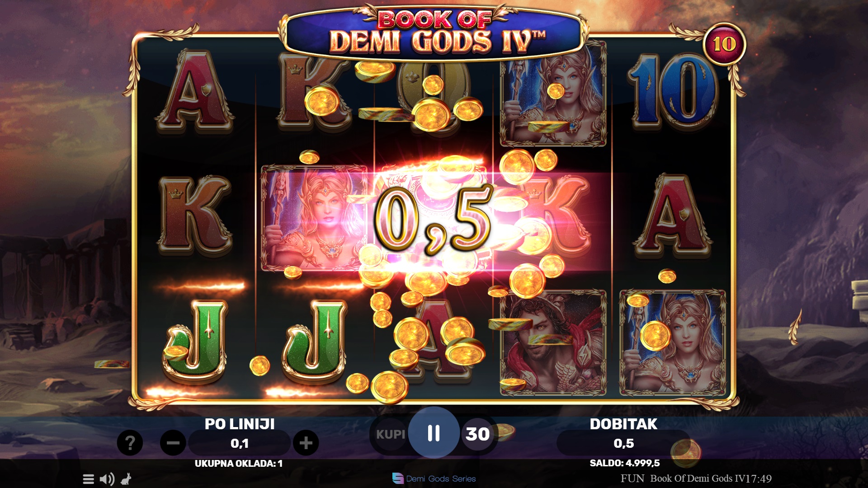Screen dimensions: 868x488
Task: Open the hamburger menu icon
Action: (89, 479)
